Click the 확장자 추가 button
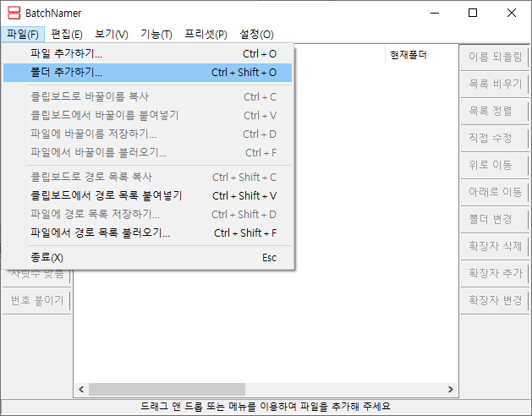The image size is (532, 416). (x=495, y=273)
